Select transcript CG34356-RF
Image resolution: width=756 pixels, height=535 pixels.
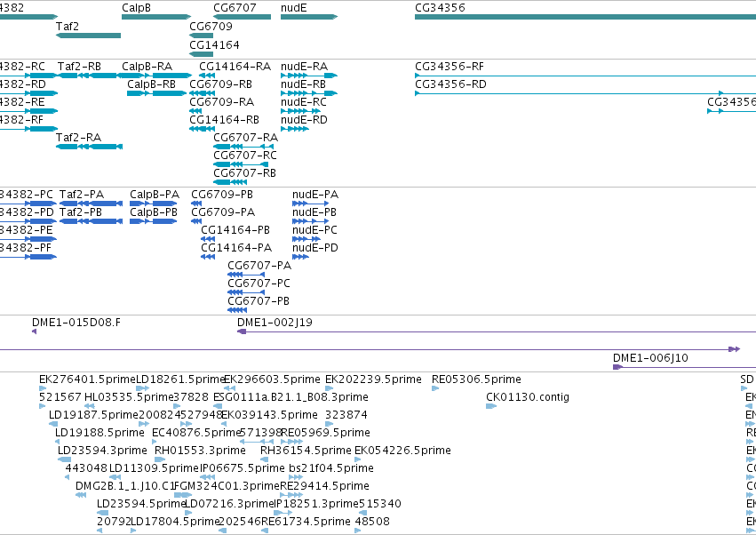coord(585,76)
